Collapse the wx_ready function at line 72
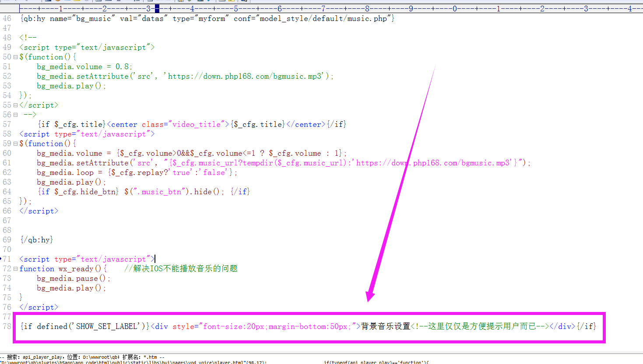The height and width of the screenshot is (364, 643). [15, 269]
